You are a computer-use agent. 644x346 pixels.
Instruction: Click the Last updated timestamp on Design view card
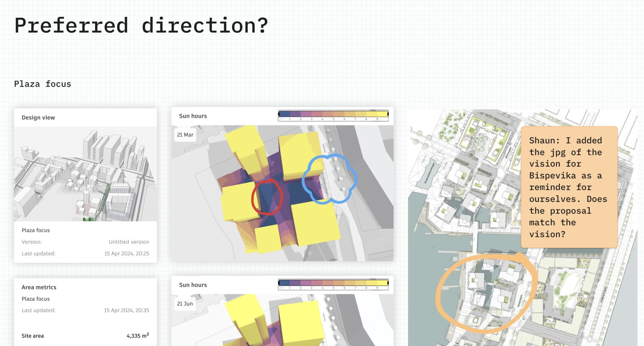click(x=126, y=254)
